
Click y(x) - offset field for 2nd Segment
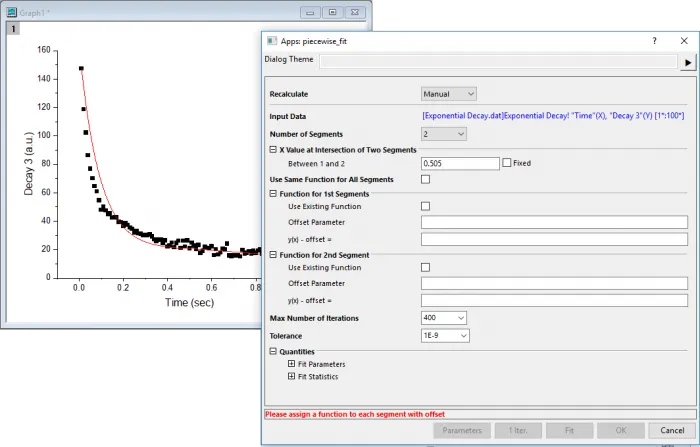(x=554, y=301)
